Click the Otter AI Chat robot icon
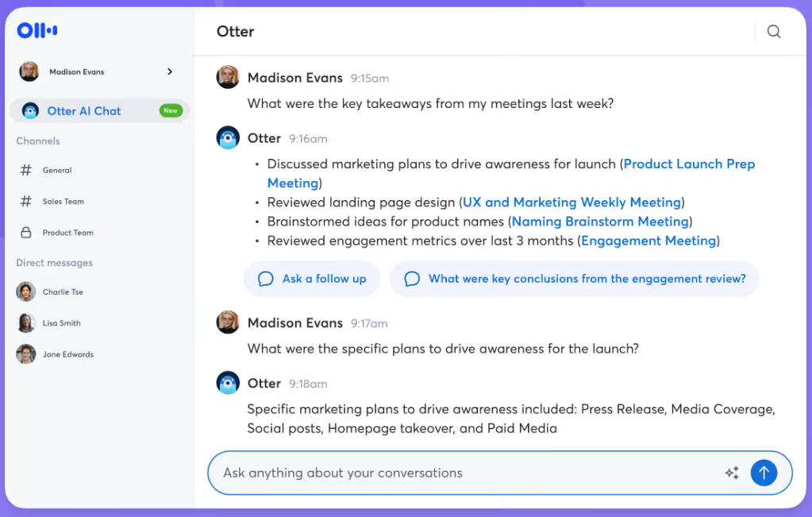 click(x=30, y=110)
